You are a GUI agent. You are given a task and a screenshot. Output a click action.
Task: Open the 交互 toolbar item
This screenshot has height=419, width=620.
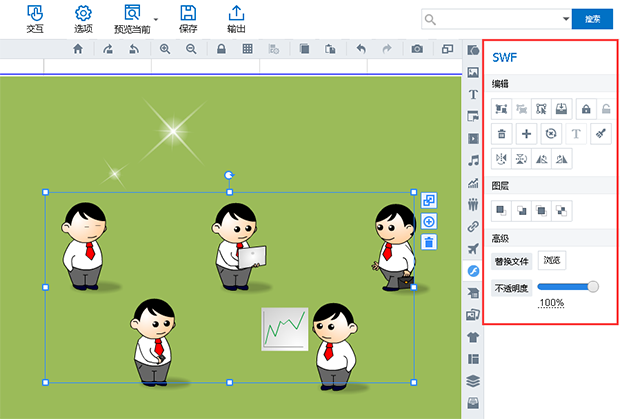[35, 19]
